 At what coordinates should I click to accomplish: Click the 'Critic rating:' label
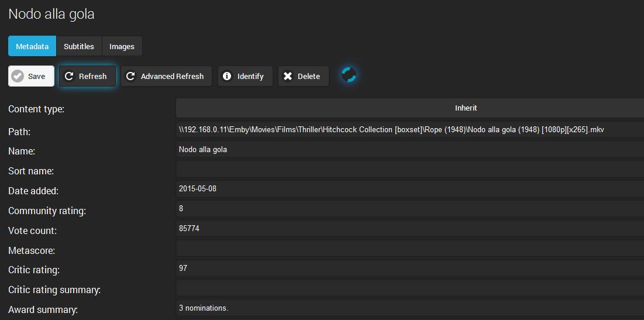tap(34, 270)
